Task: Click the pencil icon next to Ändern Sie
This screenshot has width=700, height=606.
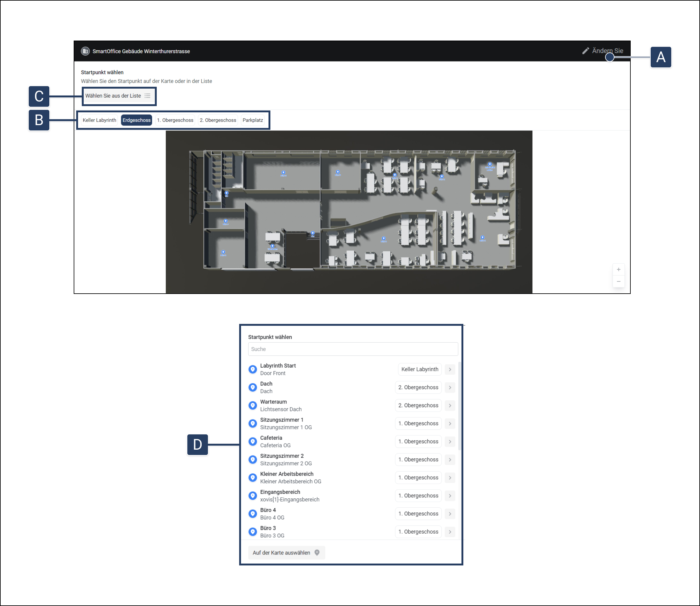Action: [x=585, y=51]
